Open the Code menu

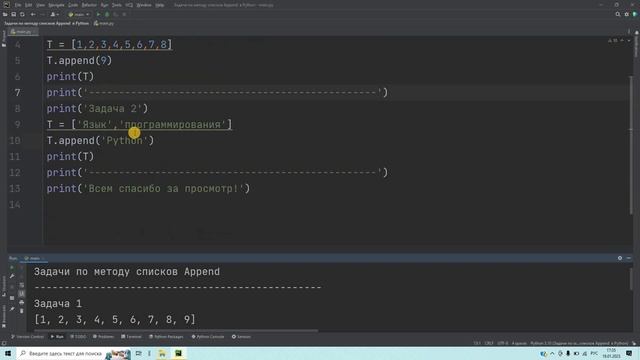[x=73, y=5]
